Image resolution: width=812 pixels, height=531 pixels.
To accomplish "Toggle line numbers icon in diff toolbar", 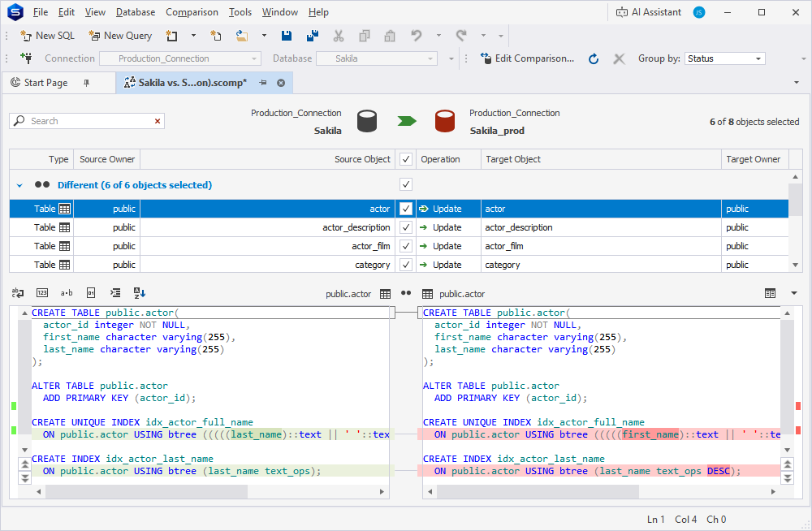I will tap(42, 293).
